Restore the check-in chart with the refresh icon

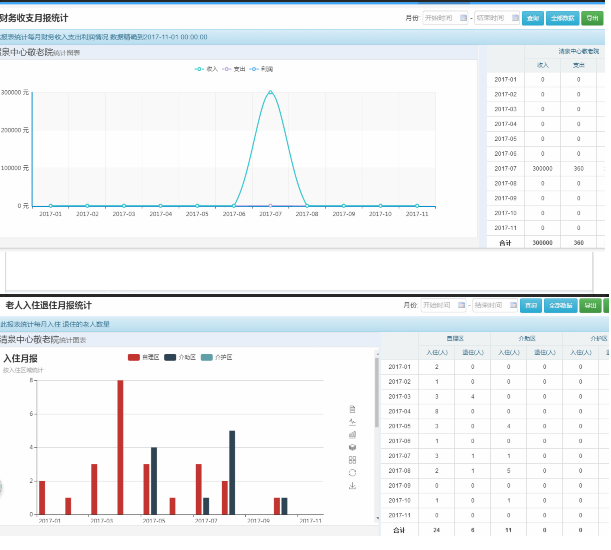pyautogui.click(x=352, y=473)
